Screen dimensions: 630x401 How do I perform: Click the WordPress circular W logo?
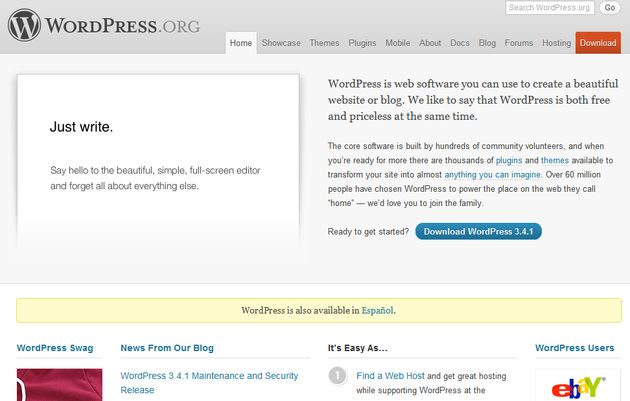24,25
